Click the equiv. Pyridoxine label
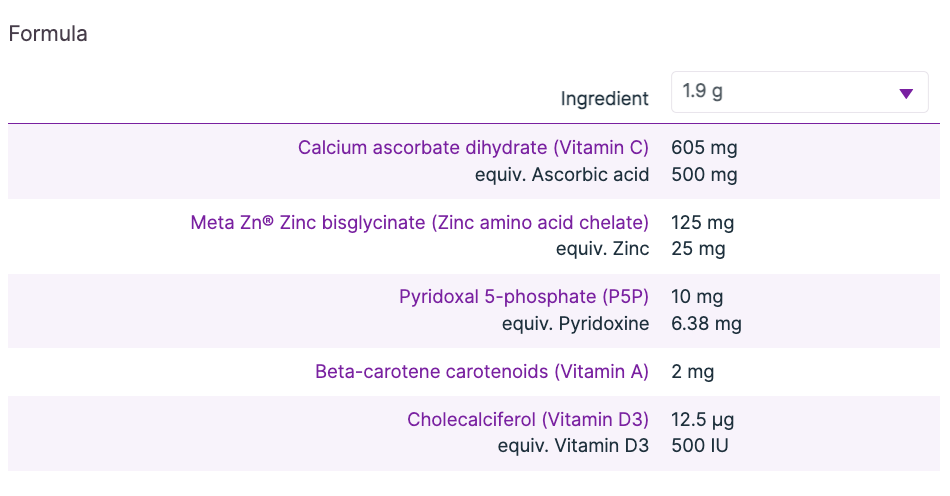 pyautogui.click(x=576, y=324)
